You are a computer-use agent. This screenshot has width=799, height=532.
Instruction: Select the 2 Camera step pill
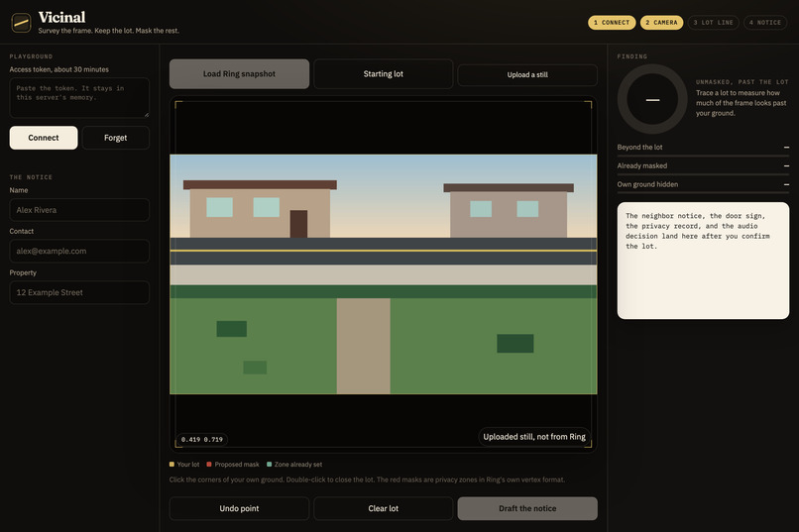[661, 23]
